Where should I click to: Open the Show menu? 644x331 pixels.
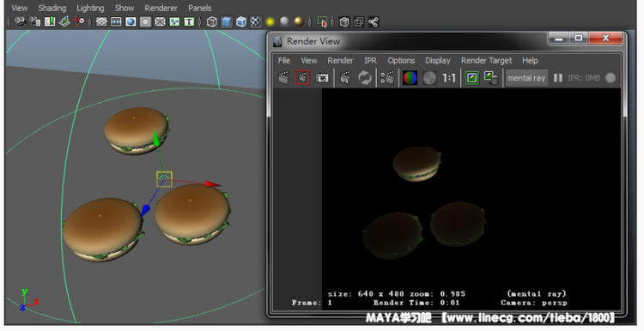point(125,8)
